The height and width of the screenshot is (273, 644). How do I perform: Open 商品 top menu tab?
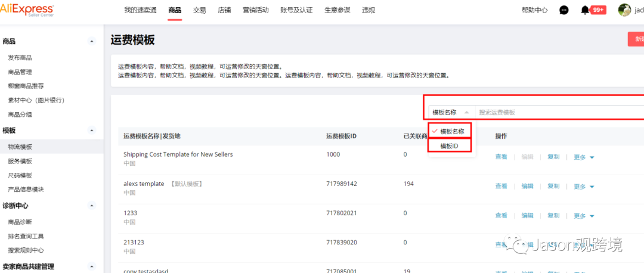175,10
